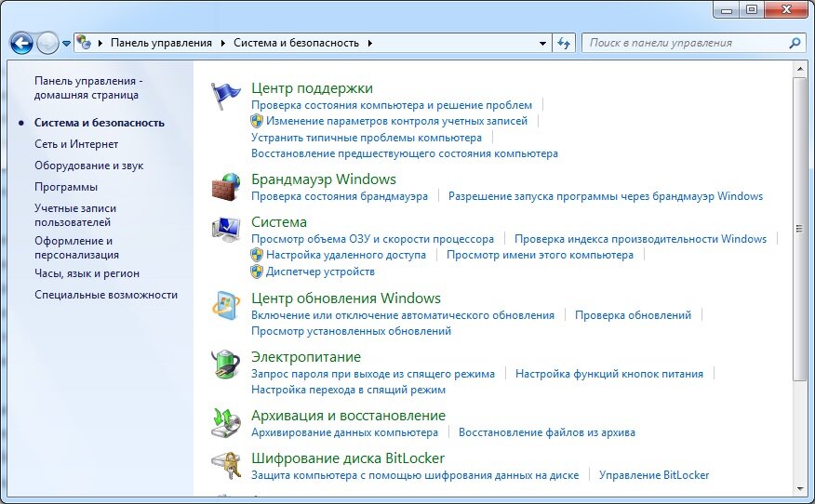Screen dimensions: 815x504
Task: Click the Windows Update icon
Action: point(225,306)
